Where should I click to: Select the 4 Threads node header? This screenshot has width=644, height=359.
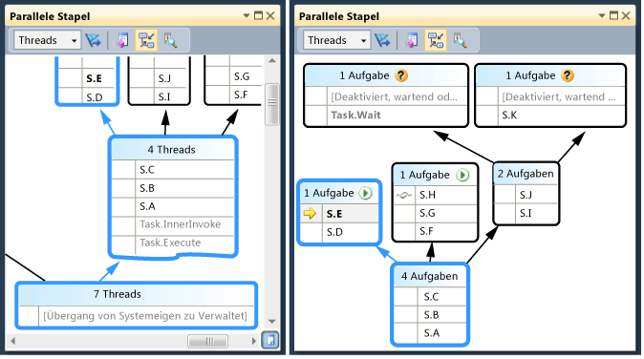coord(172,150)
